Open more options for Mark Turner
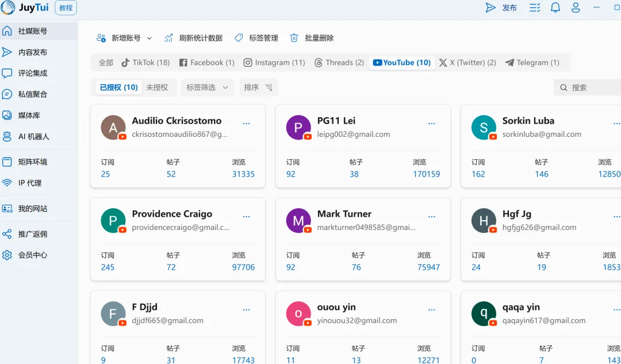 click(432, 217)
